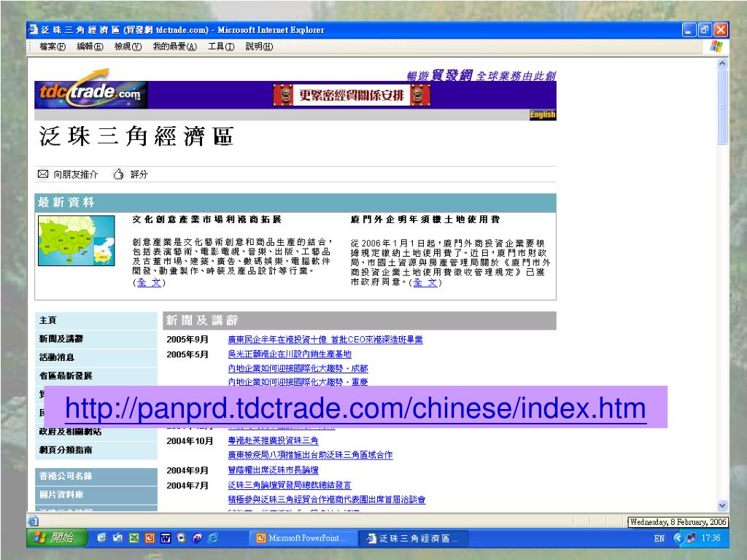Open the 我的最愛(A) favorites menu
The image size is (747, 560).
coord(174,47)
